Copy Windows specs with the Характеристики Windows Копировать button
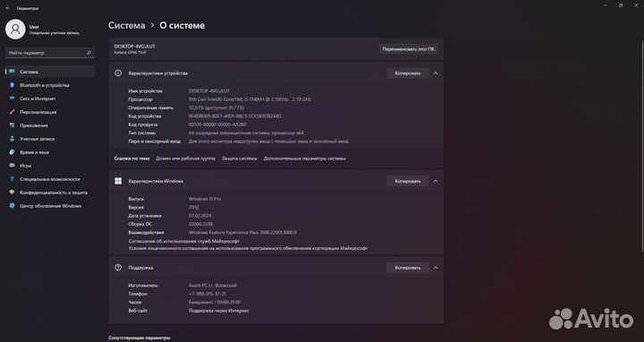 pos(408,181)
